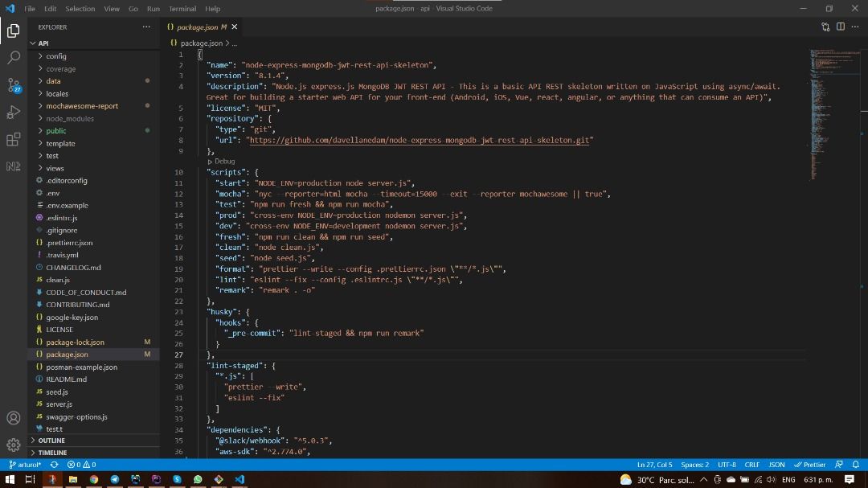Image resolution: width=868 pixels, height=488 pixels.
Task: Open the File menu
Action: click(x=30, y=8)
